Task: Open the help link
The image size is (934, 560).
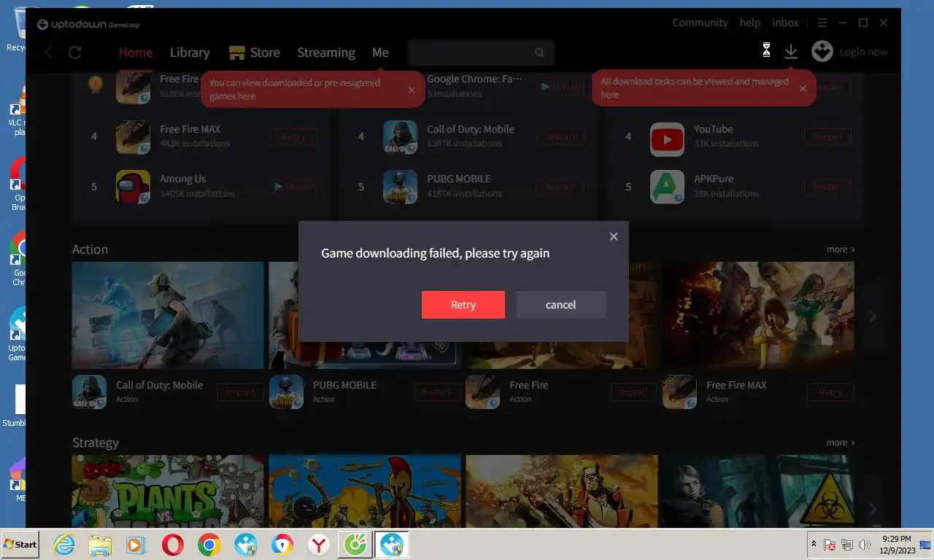Action: click(750, 23)
